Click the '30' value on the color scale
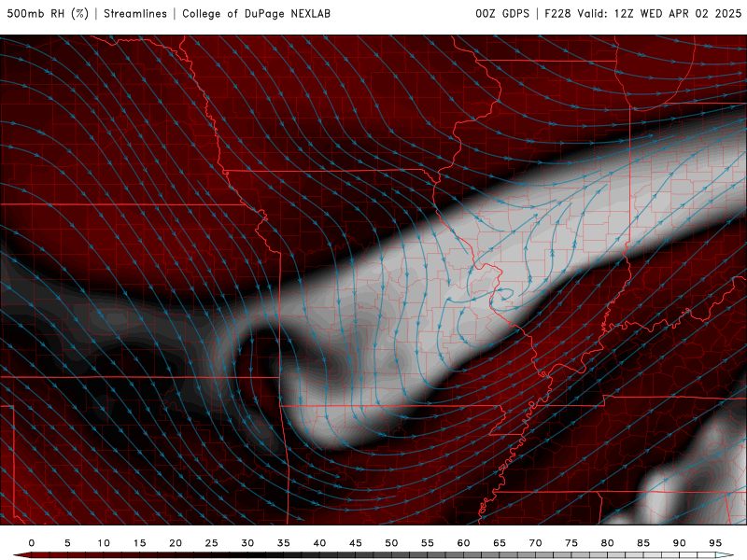The image size is (747, 560). (247, 543)
